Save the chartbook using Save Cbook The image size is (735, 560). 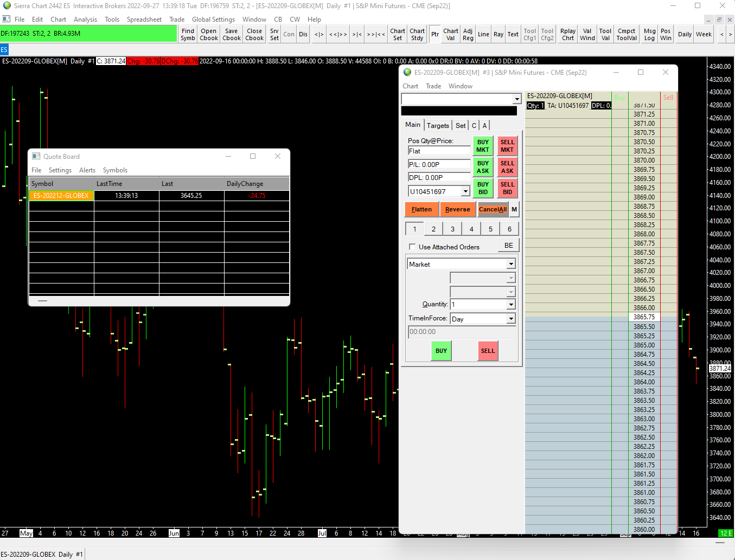(232, 34)
